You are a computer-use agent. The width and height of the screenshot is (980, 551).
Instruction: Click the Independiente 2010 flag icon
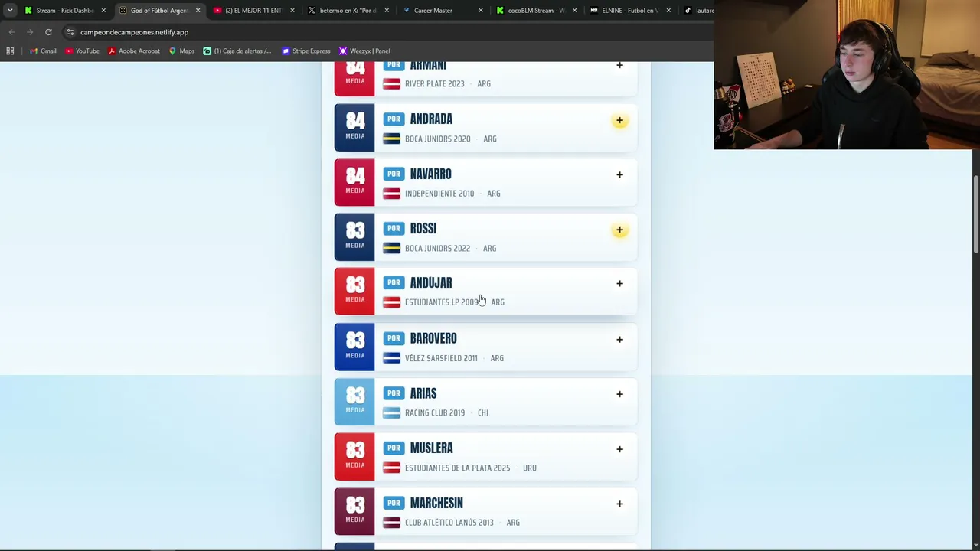[x=391, y=194]
